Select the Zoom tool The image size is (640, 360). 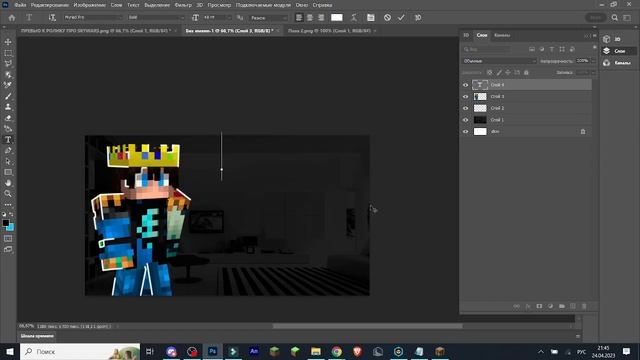[x=8, y=193]
